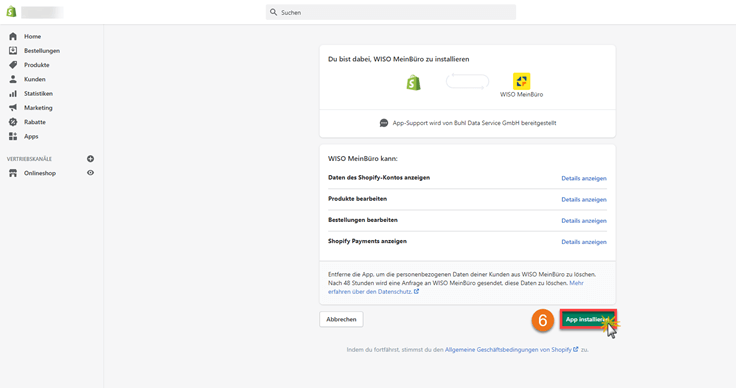Click 'Du bist dabei, WISO MeinBüro zu installieren' heading
Viewport: 736px width, 388px height.
click(x=399, y=59)
